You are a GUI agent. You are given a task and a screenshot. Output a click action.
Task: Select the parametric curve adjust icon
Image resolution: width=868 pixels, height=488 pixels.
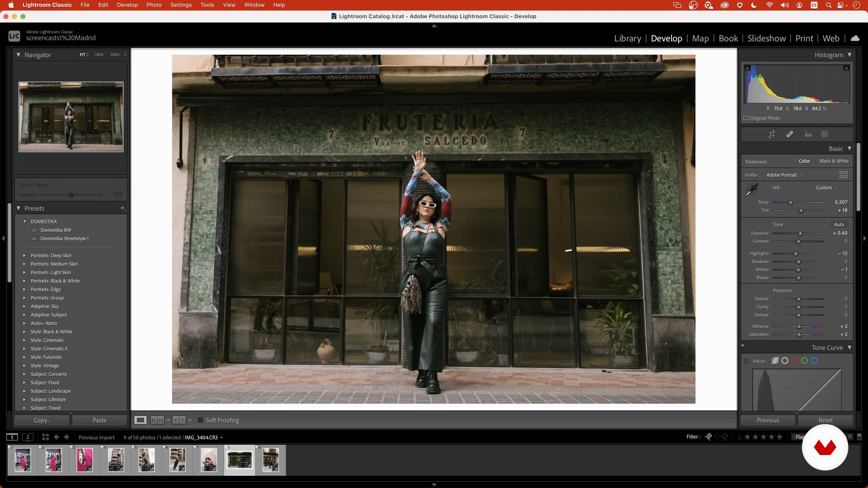coord(775,361)
